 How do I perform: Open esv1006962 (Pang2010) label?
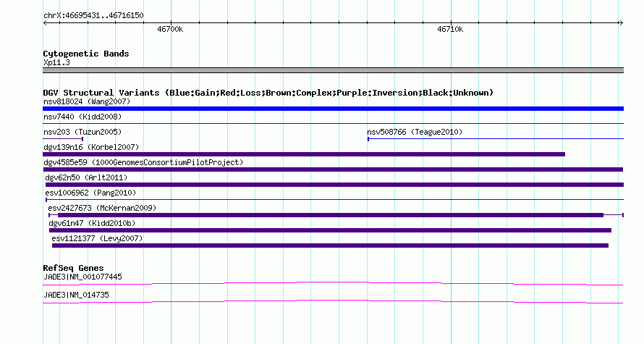pos(90,193)
